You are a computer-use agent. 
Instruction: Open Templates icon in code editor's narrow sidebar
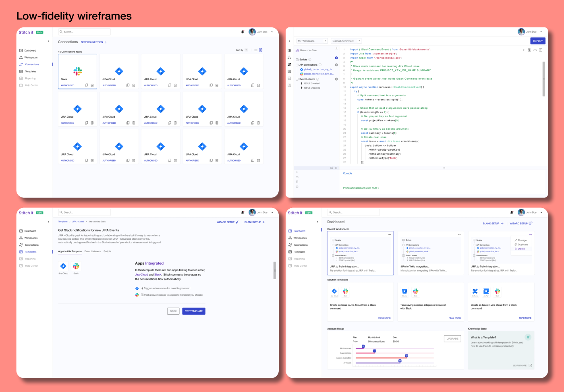tap(289, 71)
